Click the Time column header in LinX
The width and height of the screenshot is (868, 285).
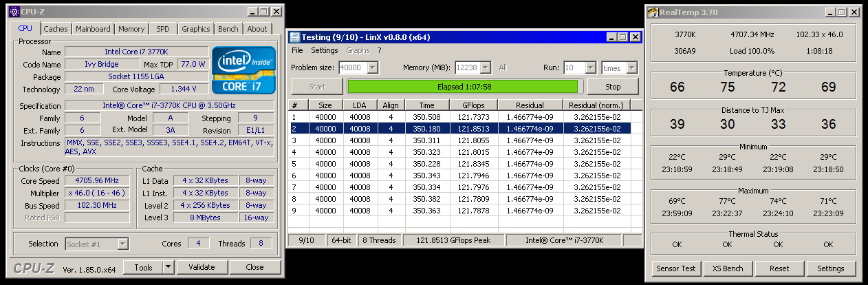[x=426, y=105]
